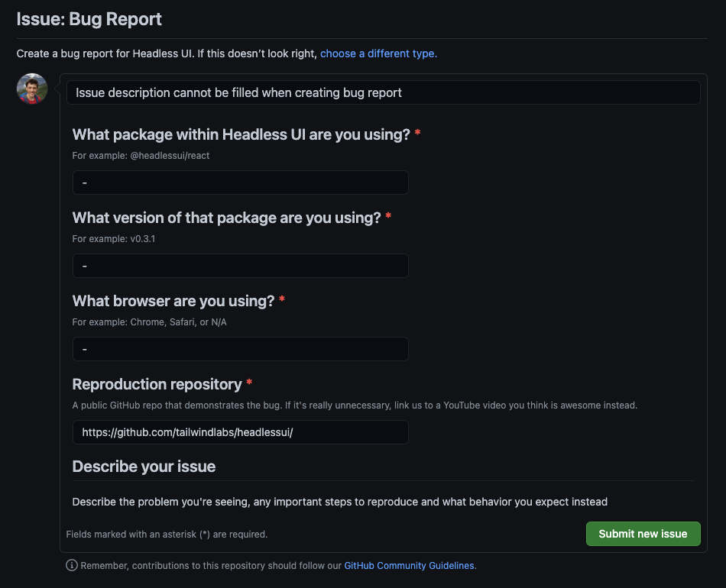Click the package version input field

pos(240,265)
